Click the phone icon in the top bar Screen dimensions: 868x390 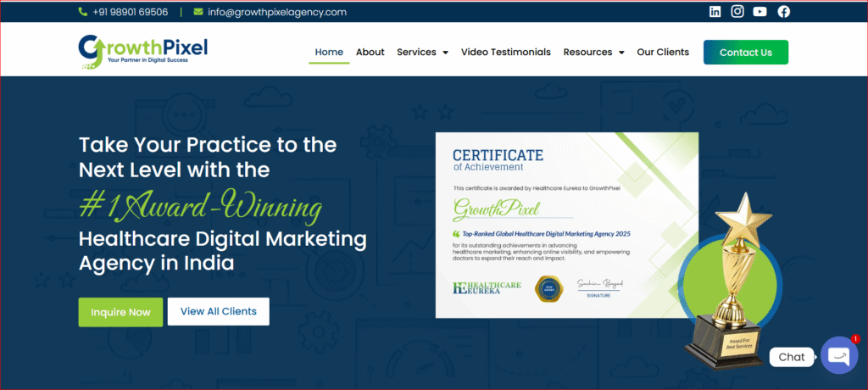tap(83, 12)
